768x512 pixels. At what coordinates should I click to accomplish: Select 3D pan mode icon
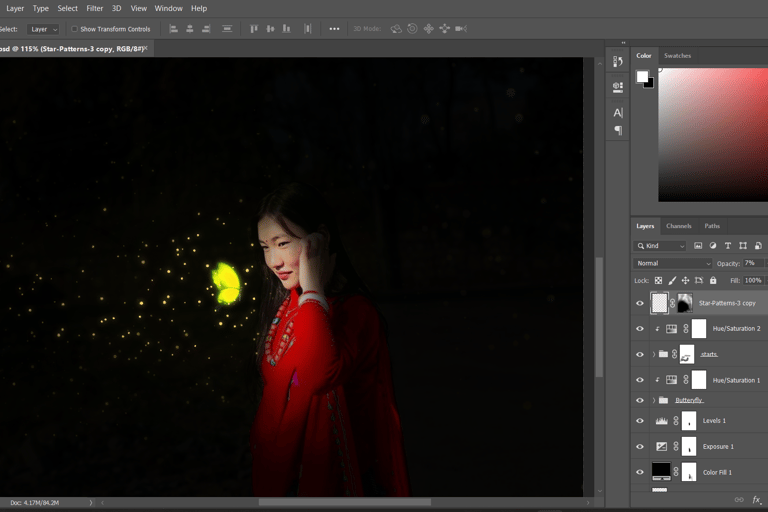(429, 29)
